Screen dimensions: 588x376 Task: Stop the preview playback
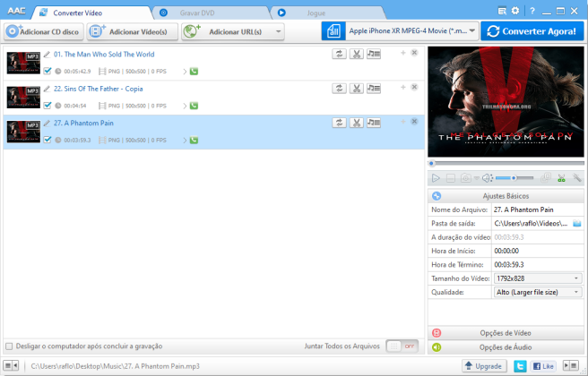451,178
